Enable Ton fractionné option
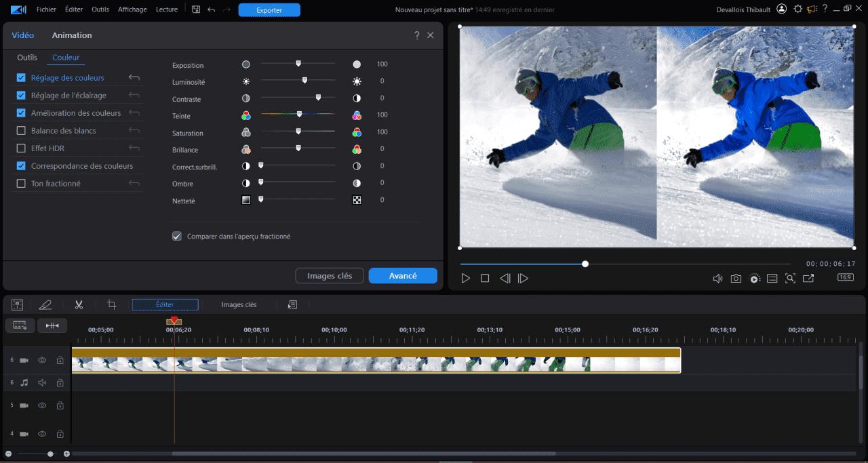Screen dimensions: 868x463 click(x=20, y=183)
